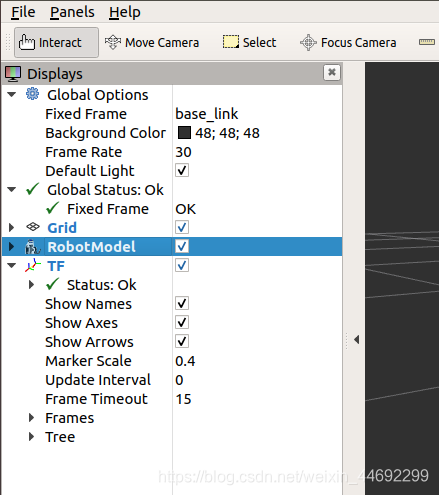Collapse the TF display section
The image size is (439, 495).
[x=12, y=266]
